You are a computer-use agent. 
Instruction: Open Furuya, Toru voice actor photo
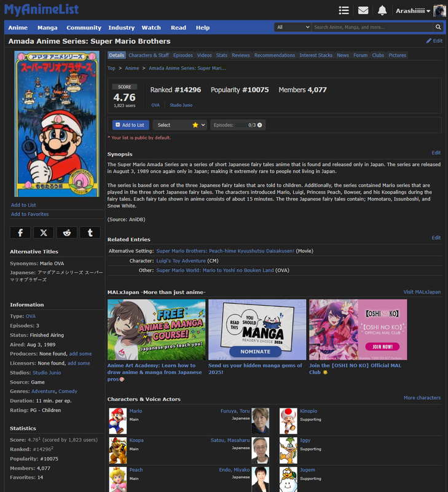point(260,421)
